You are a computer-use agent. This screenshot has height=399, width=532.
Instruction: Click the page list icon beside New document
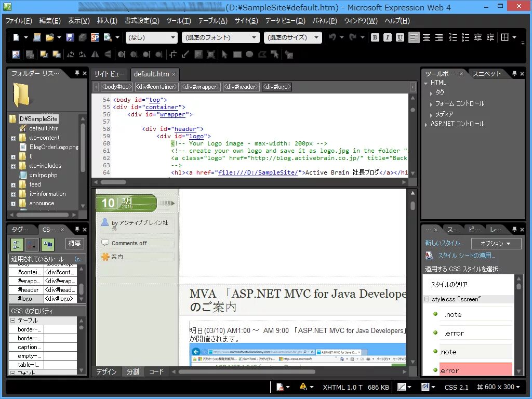click(x=37, y=37)
